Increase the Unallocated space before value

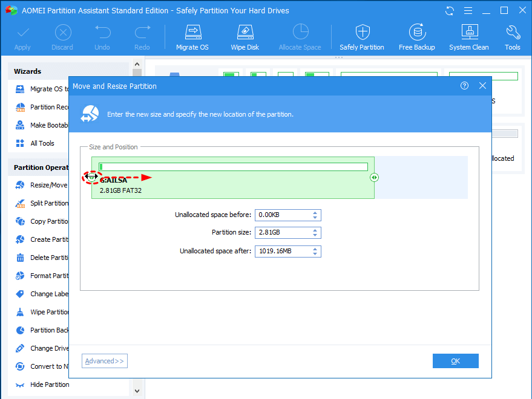click(x=315, y=212)
